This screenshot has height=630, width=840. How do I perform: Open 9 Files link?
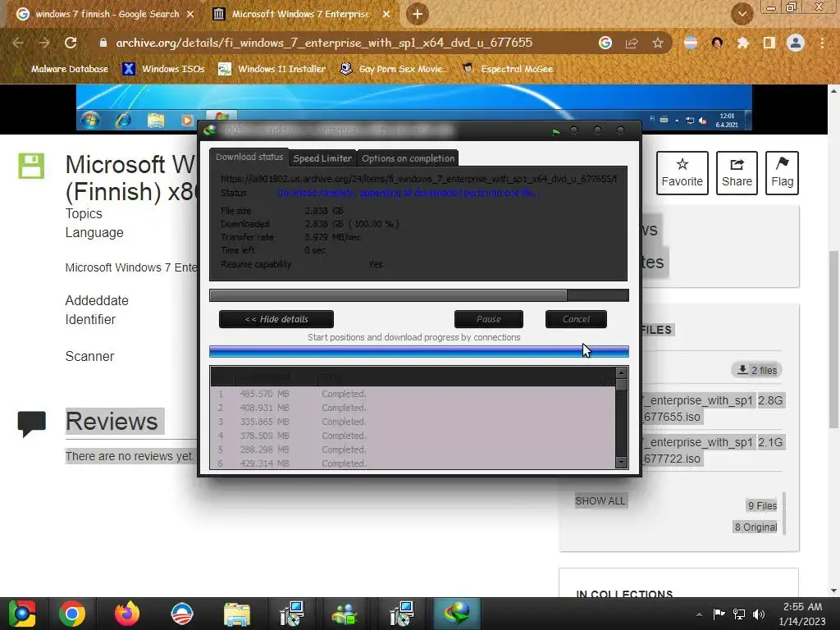[x=762, y=505]
